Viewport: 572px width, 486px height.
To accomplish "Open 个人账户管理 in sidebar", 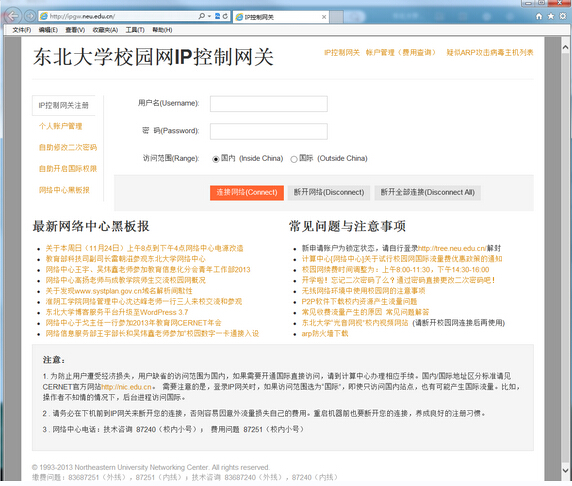I will click(x=61, y=126).
